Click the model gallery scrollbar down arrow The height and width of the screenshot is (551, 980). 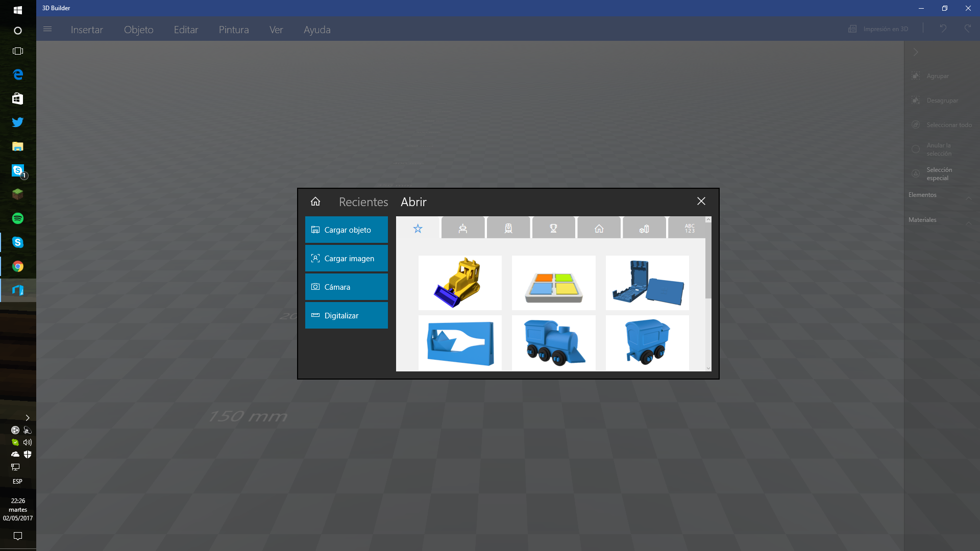[708, 368]
